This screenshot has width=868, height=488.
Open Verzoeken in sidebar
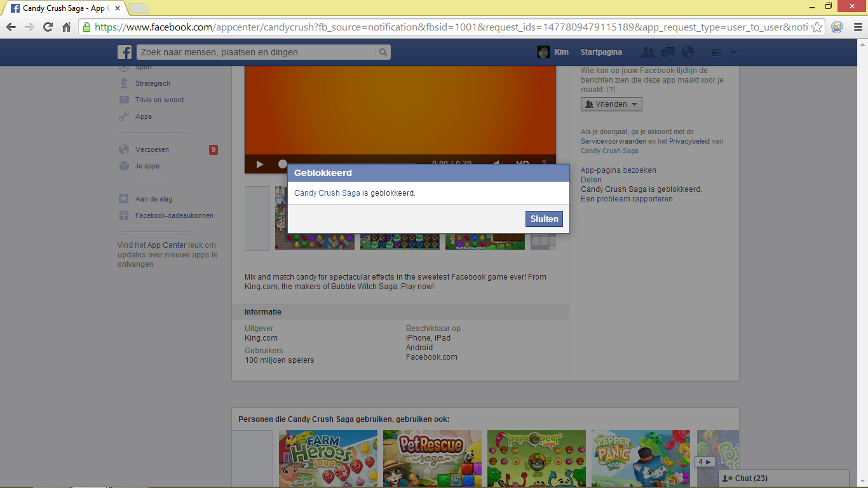(152, 149)
